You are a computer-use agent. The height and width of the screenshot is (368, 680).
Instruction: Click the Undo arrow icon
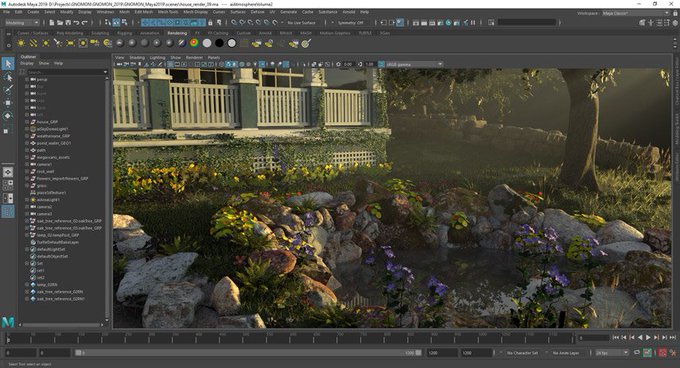click(76, 22)
